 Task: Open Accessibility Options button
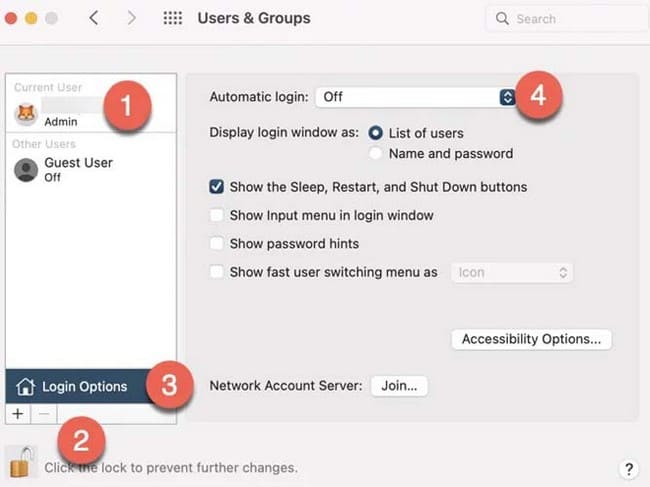(x=531, y=339)
